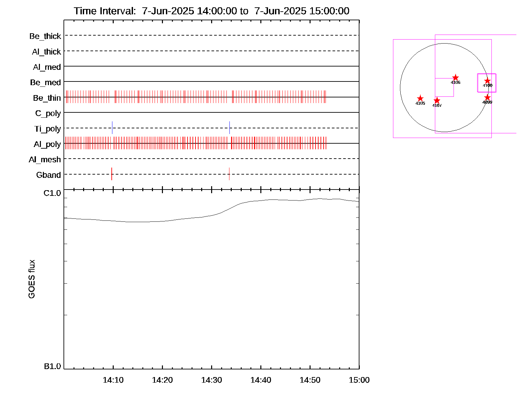The width and height of the screenshot is (532, 399).
Task: Click the red star for region 4106
Action: (456, 77)
